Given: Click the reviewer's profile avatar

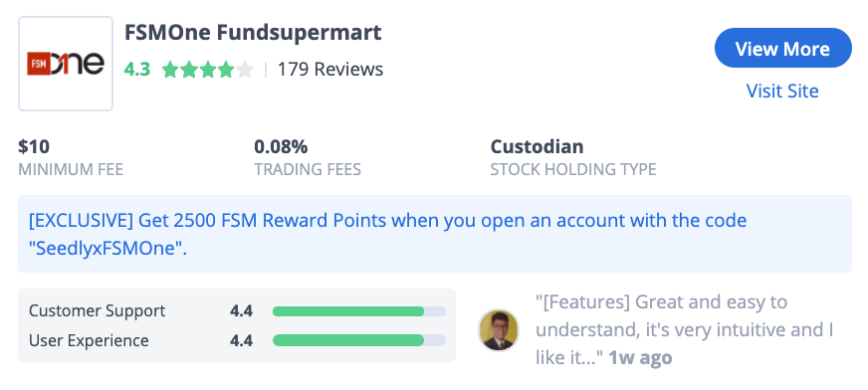Looking at the screenshot, I should tap(499, 329).
